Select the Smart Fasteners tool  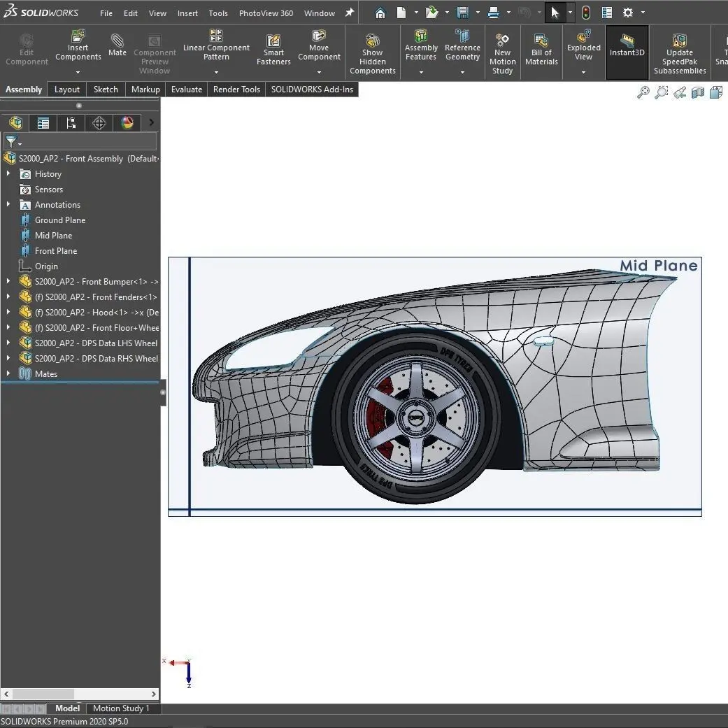click(273, 49)
